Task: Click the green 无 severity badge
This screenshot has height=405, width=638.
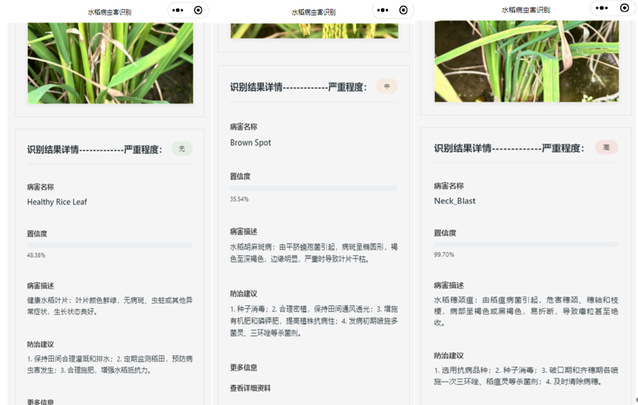Action: click(181, 149)
